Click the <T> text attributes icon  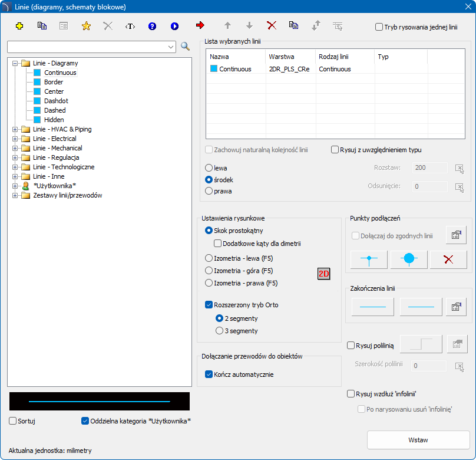click(130, 26)
